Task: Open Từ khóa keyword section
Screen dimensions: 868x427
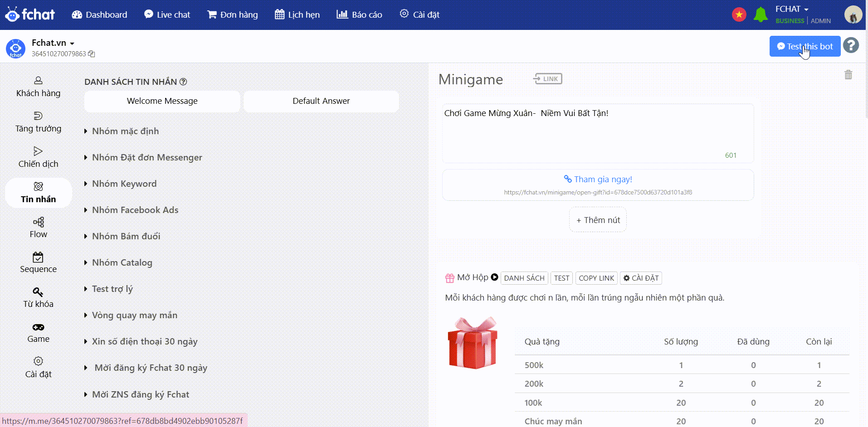Action: [x=38, y=297]
